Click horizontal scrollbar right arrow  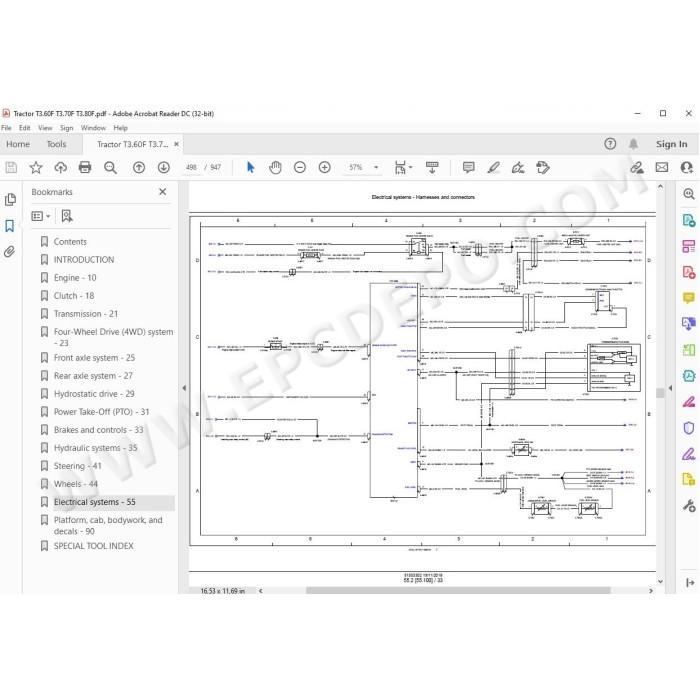pos(651,591)
